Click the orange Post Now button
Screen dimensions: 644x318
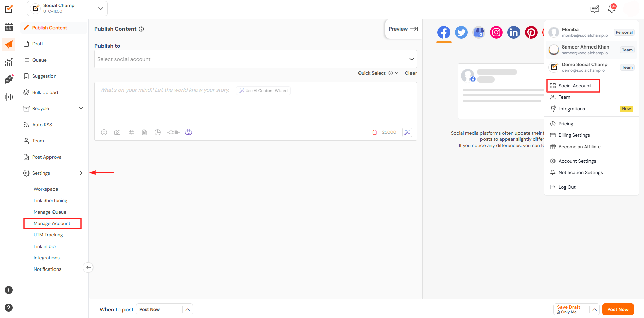pyautogui.click(x=618, y=309)
